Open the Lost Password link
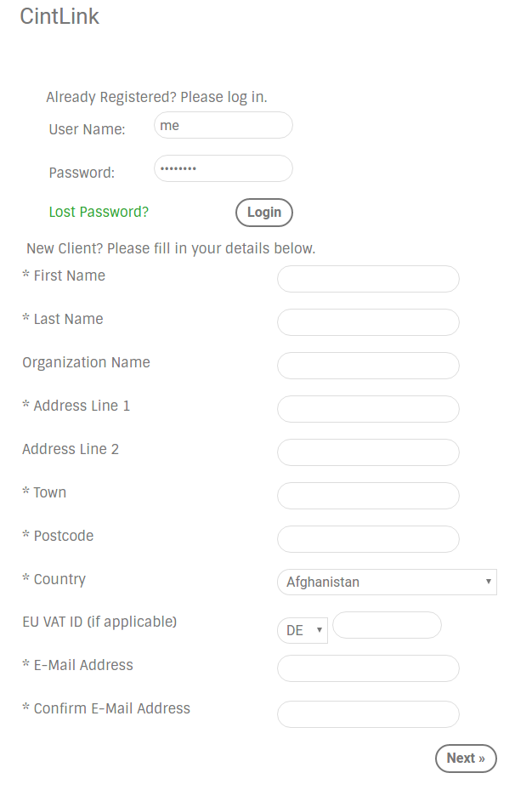 (99, 212)
